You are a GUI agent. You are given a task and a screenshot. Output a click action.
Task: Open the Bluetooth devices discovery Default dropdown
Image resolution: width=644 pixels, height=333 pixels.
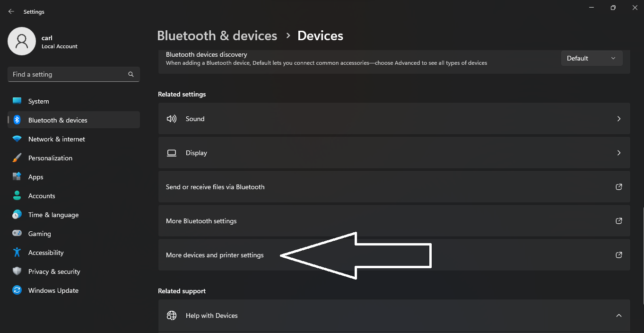click(592, 58)
